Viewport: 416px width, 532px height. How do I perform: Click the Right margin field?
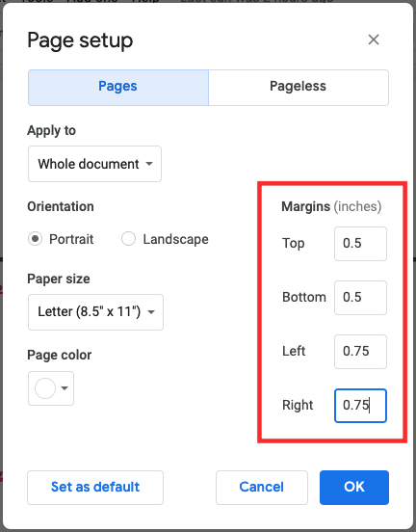(360, 406)
